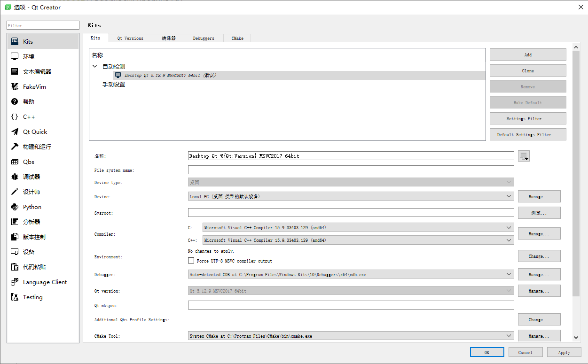The image size is (588, 364).
Task: Click the File system name field
Action: (x=351, y=170)
